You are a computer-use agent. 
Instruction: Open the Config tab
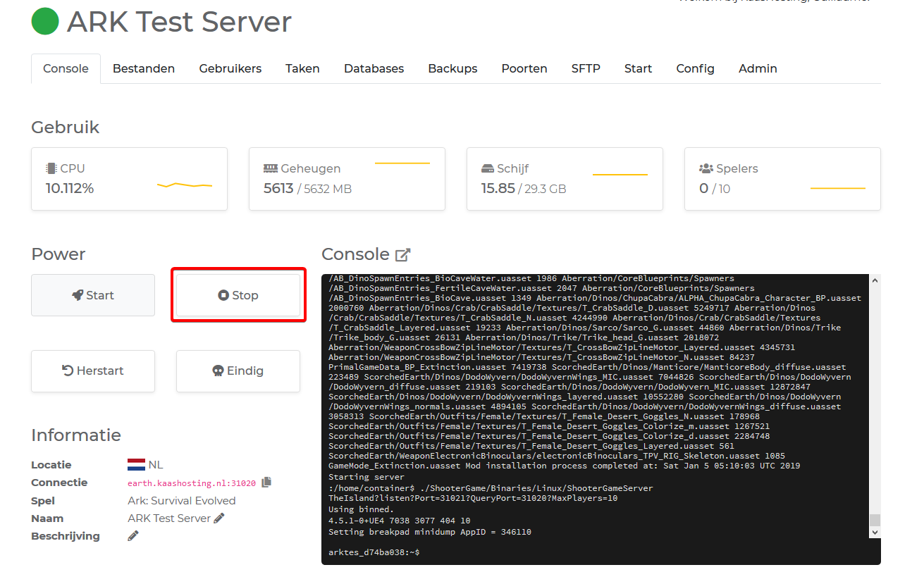[x=695, y=69]
